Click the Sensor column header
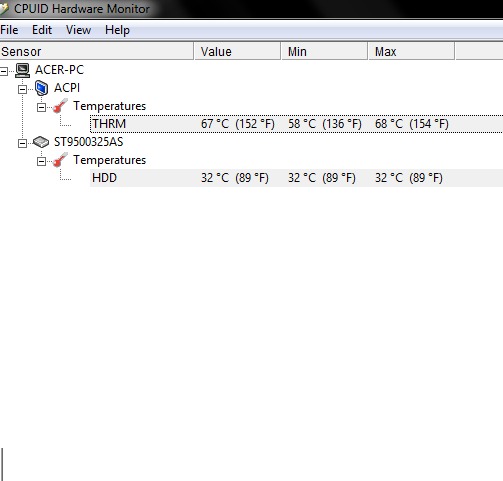503x481 pixels. click(97, 52)
